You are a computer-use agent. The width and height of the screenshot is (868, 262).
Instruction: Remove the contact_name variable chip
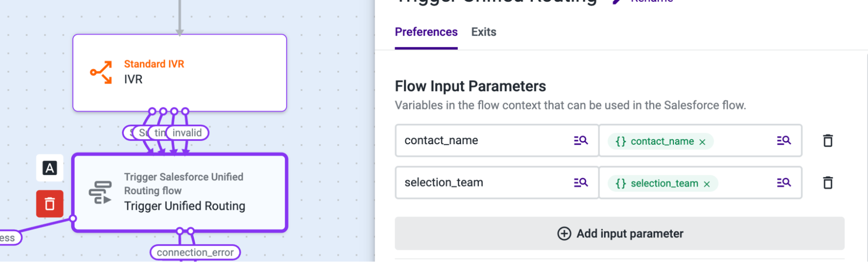pyautogui.click(x=702, y=142)
